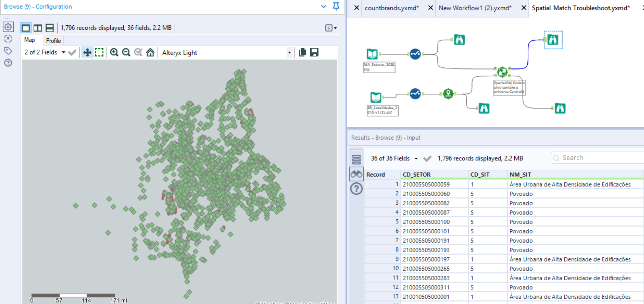Click the zoom in magnifier icon
644x304 pixels.
click(x=114, y=52)
